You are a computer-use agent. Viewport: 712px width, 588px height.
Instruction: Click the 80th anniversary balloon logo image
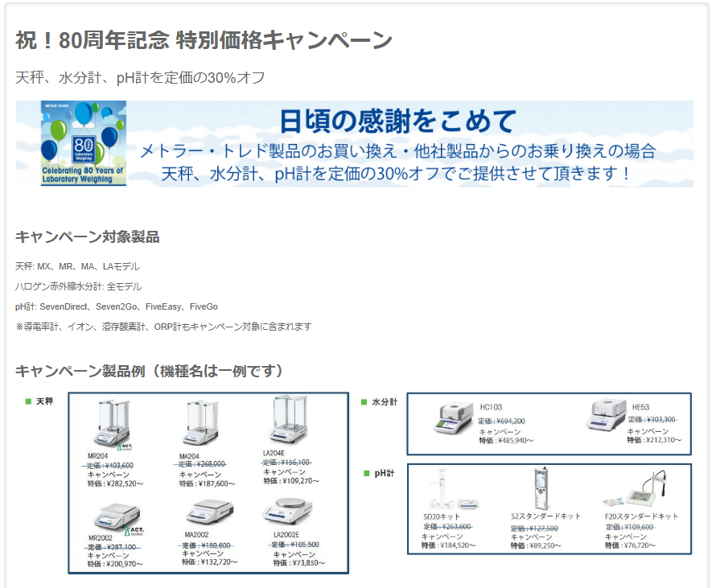coord(84,143)
